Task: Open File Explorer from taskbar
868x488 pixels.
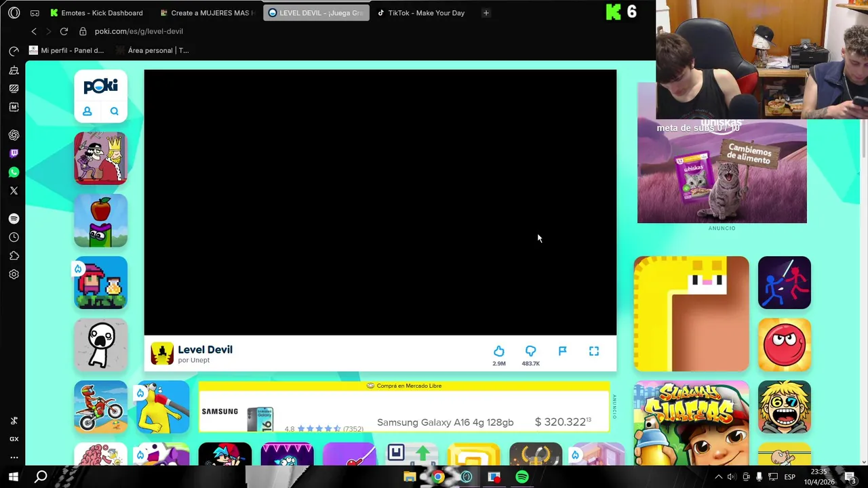Action: tap(410, 477)
